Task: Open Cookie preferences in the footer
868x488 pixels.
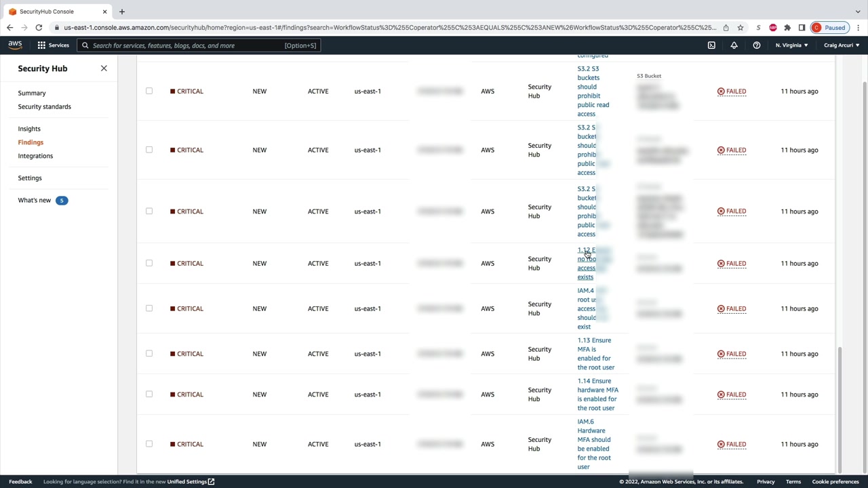Action: tap(835, 482)
